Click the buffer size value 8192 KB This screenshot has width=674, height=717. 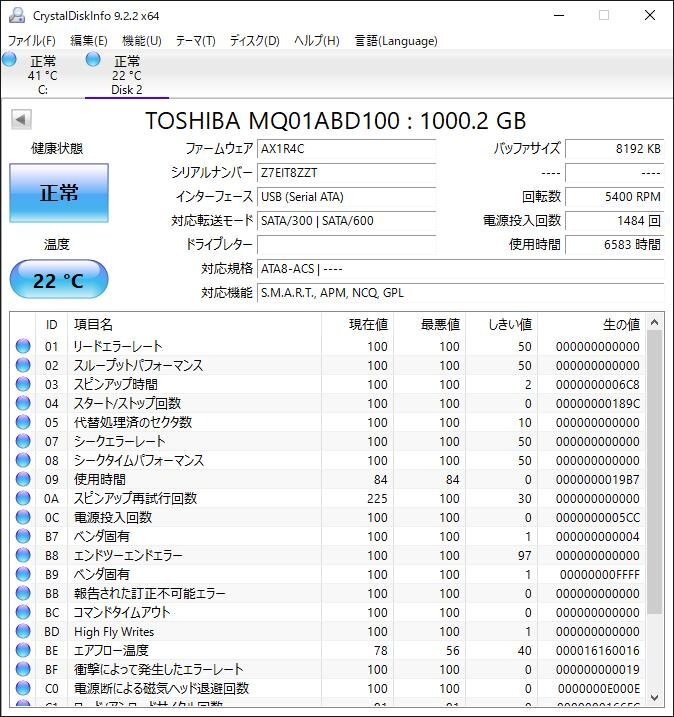pyautogui.click(x=615, y=149)
